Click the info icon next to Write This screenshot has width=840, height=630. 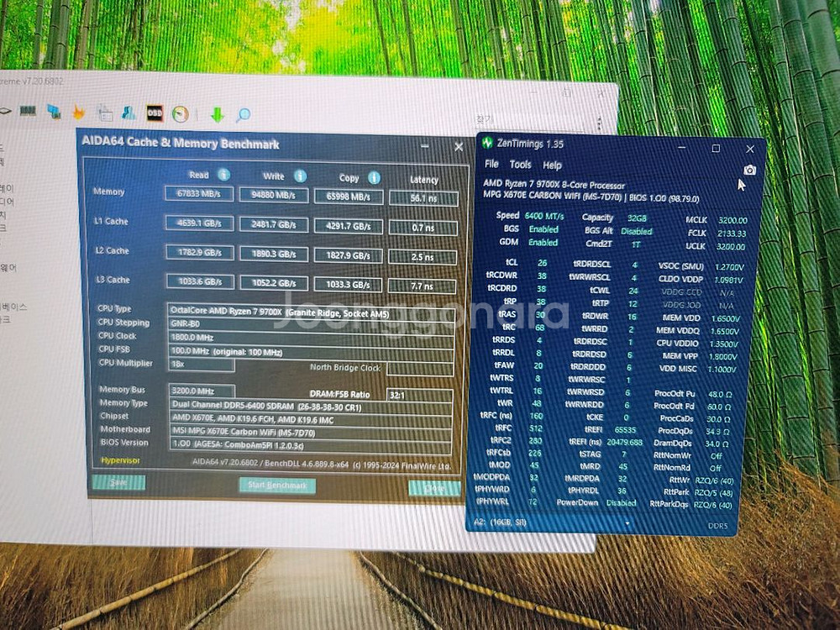click(x=300, y=176)
